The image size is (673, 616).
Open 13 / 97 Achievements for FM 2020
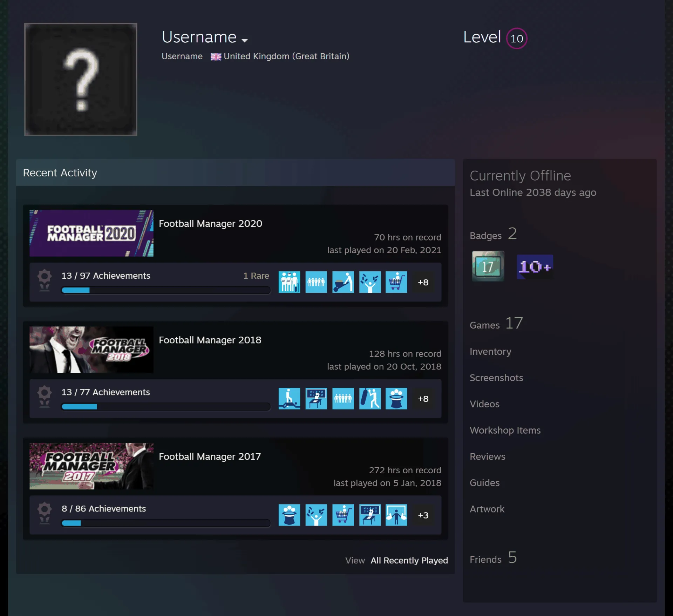106,276
